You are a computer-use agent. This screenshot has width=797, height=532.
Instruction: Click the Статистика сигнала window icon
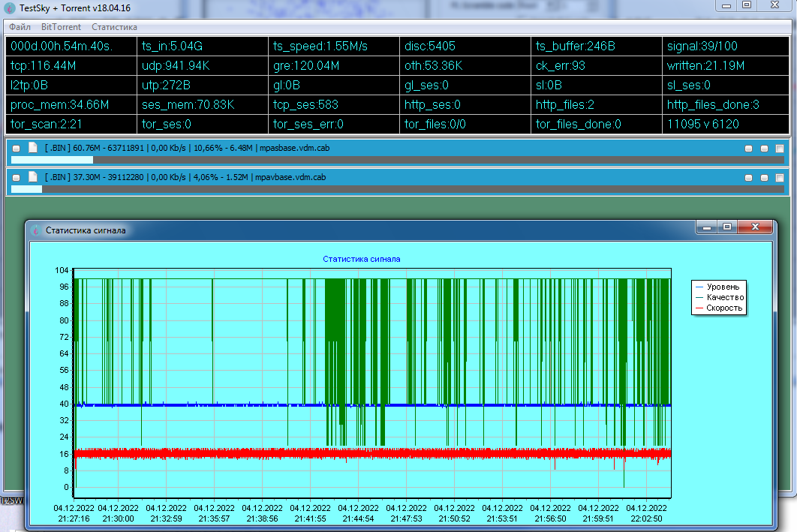(x=35, y=230)
